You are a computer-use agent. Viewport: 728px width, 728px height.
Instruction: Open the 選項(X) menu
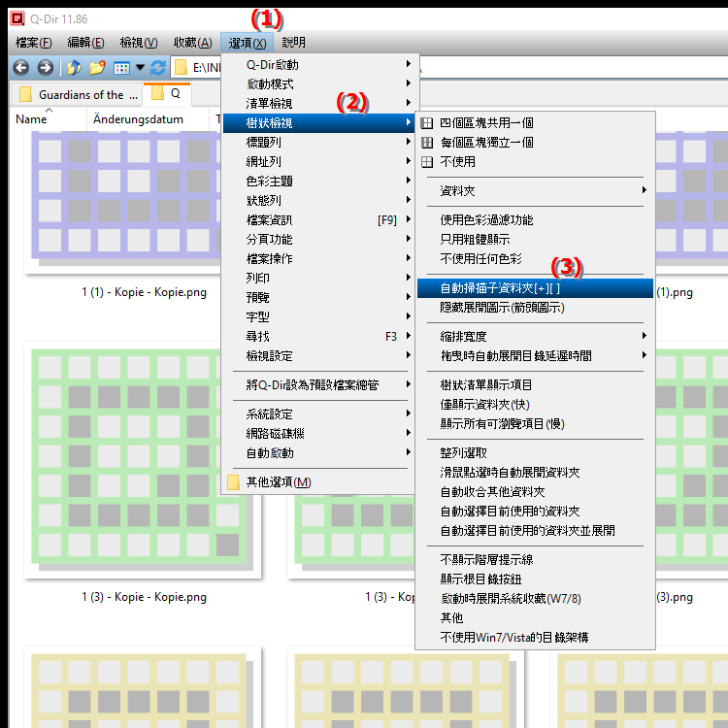[x=247, y=43]
